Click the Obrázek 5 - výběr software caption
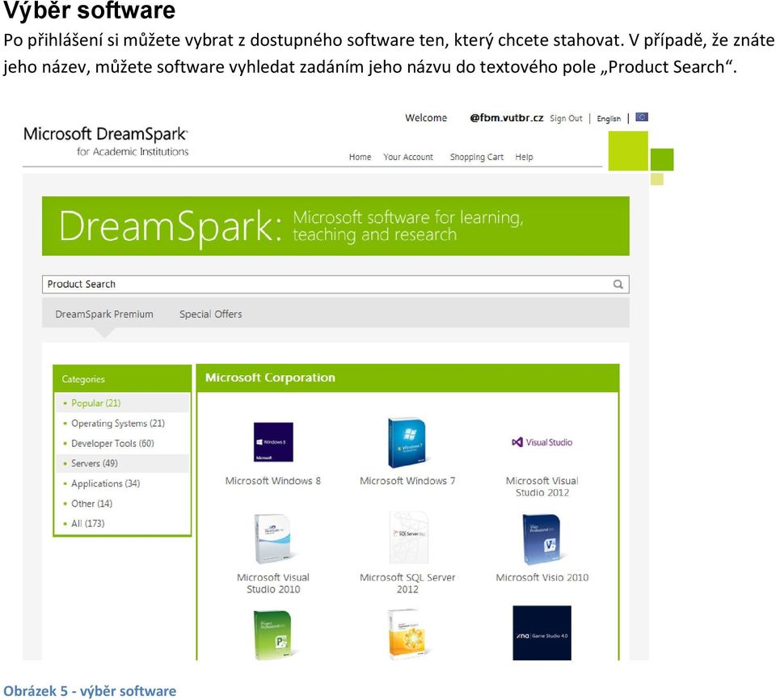This screenshot has width=776, height=700. [90, 691]
